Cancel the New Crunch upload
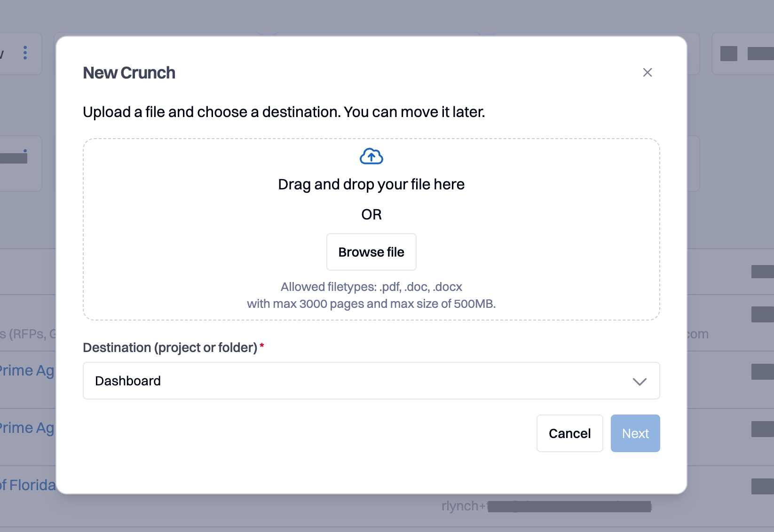Screen dimensions: 774x532 click(570, 433)
